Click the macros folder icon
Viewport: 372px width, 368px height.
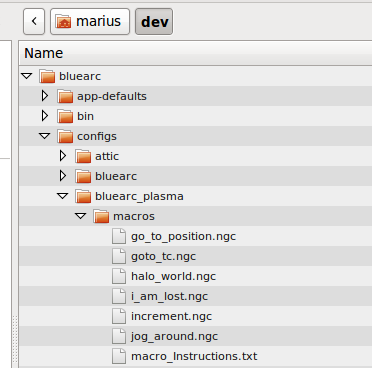(x=101, y=216)
